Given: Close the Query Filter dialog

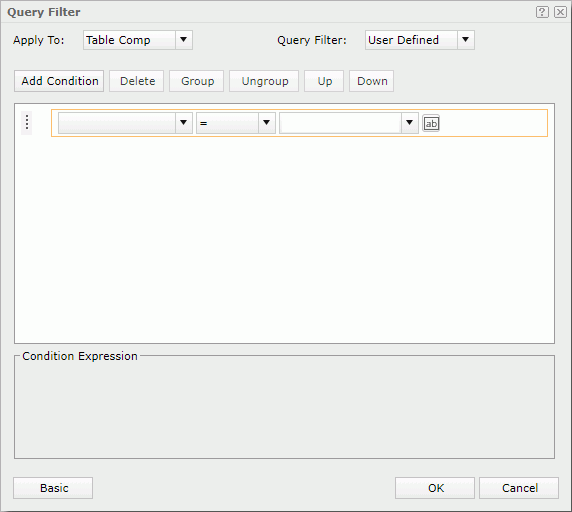Looking at the screenshot, I should (560, 12).
